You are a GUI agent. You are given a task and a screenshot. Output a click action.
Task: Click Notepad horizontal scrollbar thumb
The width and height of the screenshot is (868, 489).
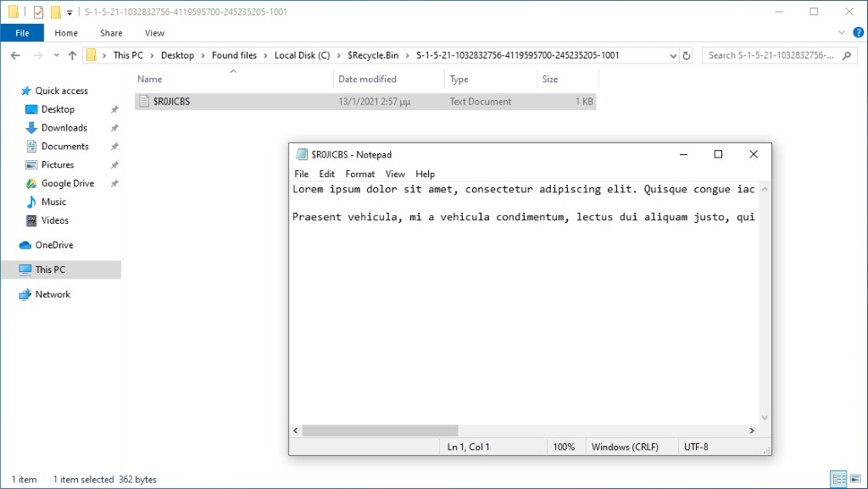(380, 431)
